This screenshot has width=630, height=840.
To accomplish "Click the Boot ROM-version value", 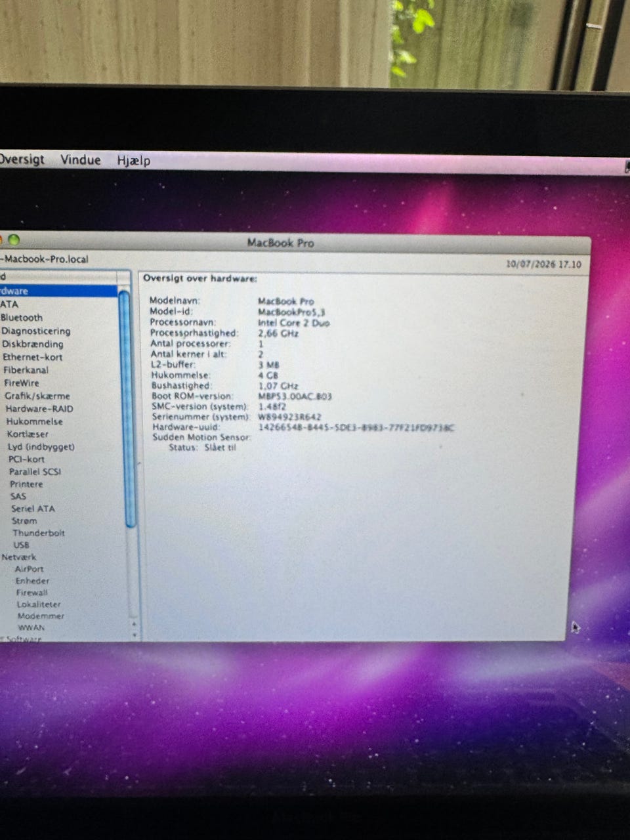I will point(295,396).
